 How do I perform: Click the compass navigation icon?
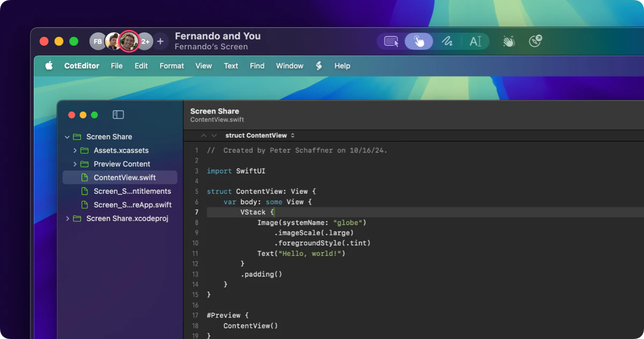[535, 41]
